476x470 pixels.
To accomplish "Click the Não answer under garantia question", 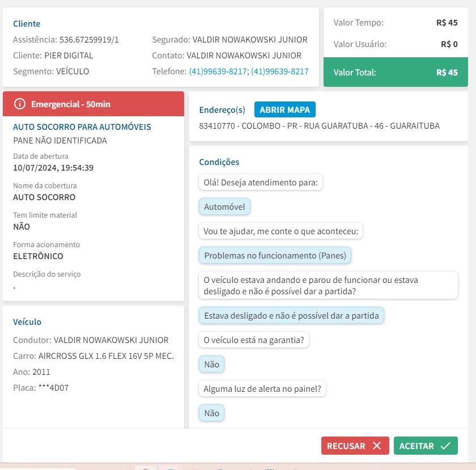I will [211, 364].
